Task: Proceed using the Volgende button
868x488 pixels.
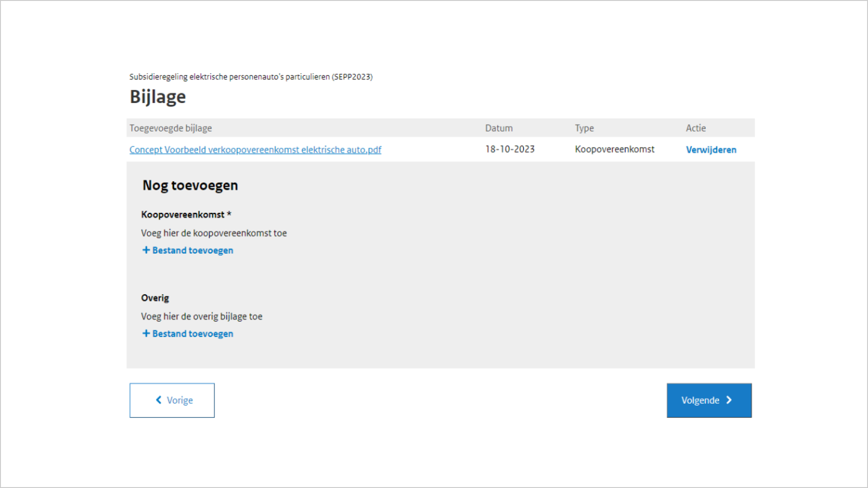Action: click(709, 400)
